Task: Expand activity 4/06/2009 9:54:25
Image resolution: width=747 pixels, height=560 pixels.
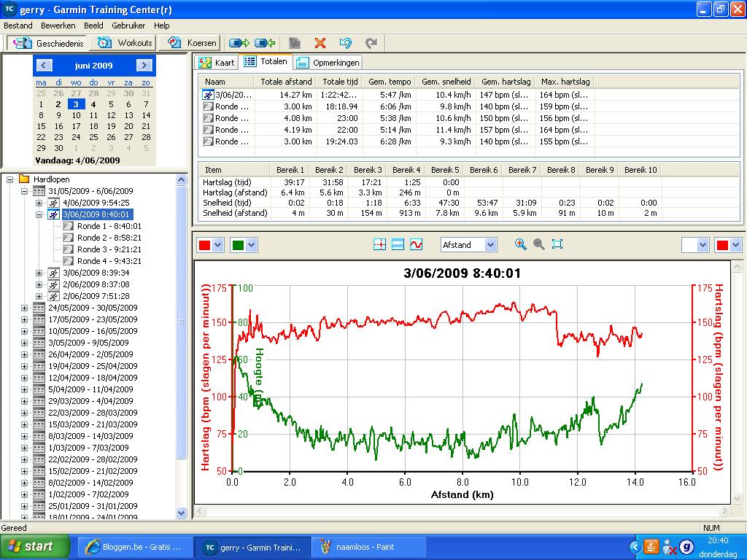Action: (39, 203)
